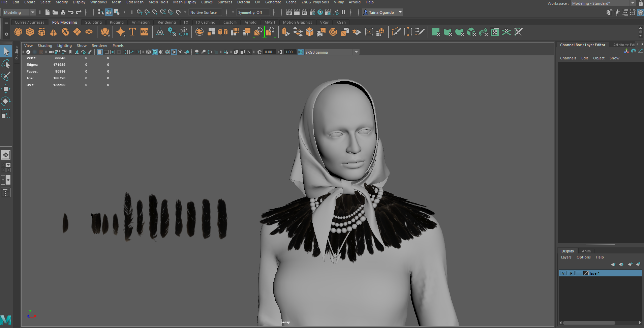Screen dimensions: 644x328
Task: Activate the Rotate tool in the toolbox
Action: 6,101
